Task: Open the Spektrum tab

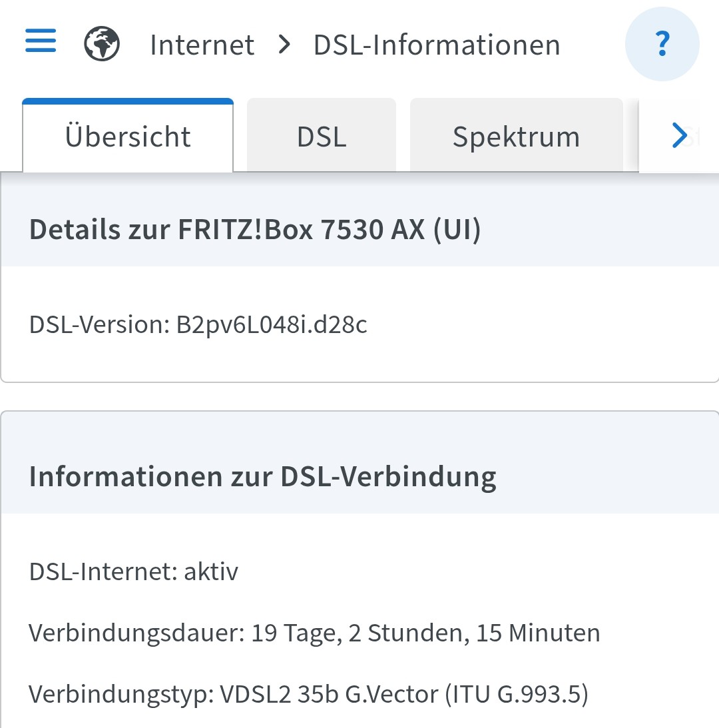Action: pos(516,136)
